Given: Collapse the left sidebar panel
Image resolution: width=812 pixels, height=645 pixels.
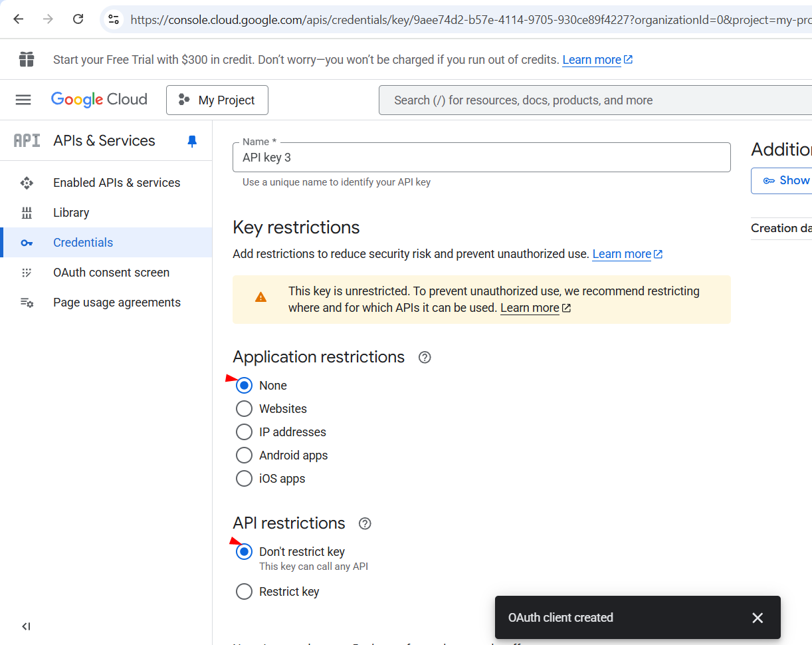Looking at the screenshot, I should pos(26,626).
